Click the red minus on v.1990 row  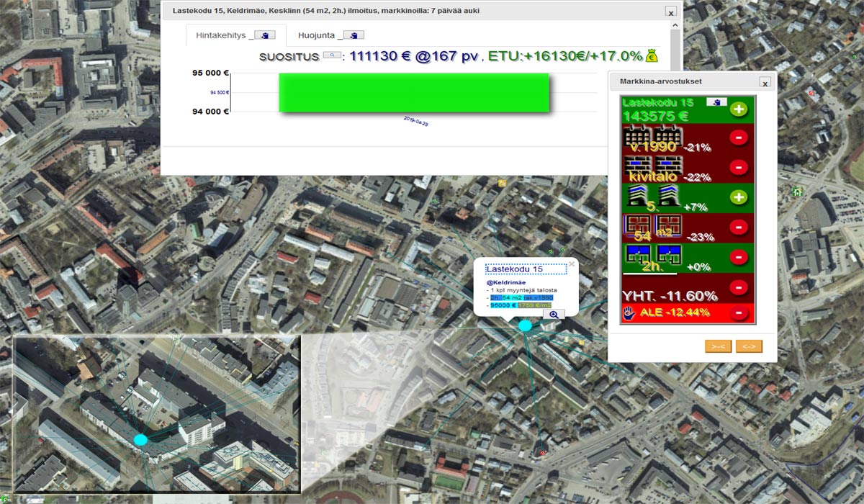(739, 137)
